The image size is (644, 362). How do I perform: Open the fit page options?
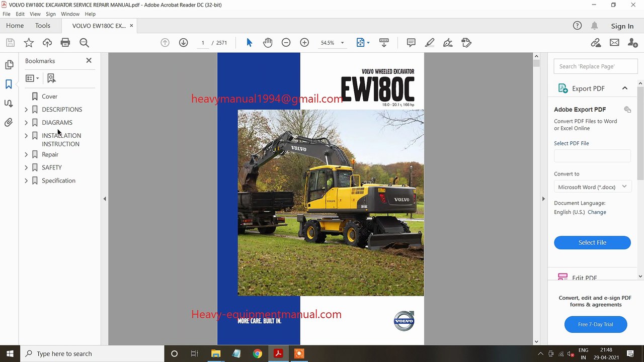point(363,43)
